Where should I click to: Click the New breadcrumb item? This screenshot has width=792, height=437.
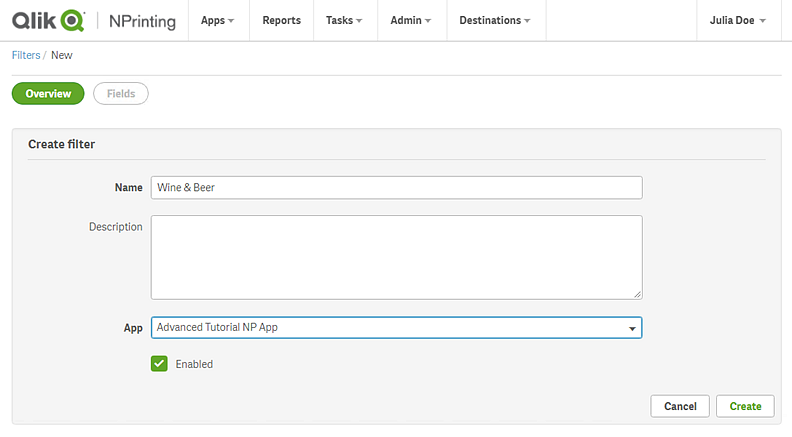(62, 55)
